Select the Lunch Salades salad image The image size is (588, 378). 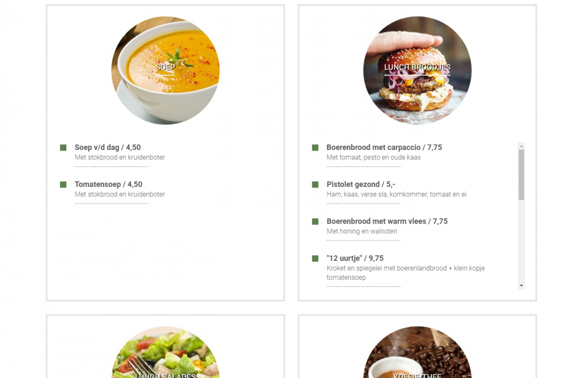pyautogui.click(x=165, y=352)
